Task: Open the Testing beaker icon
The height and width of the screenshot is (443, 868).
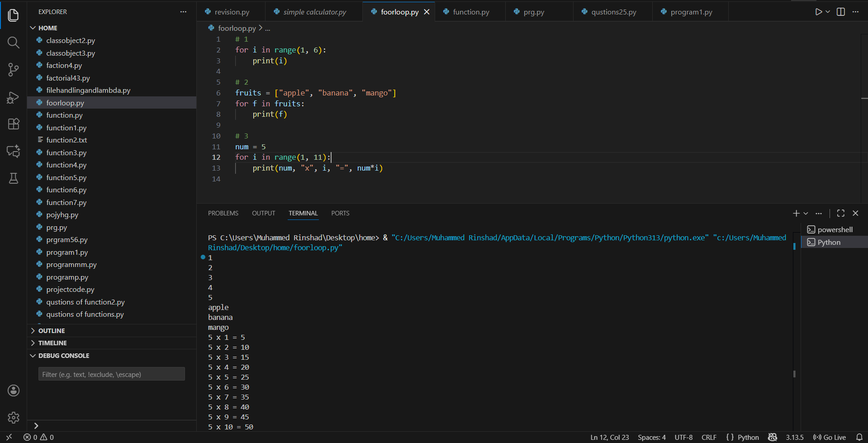Action: pos(13,178)
